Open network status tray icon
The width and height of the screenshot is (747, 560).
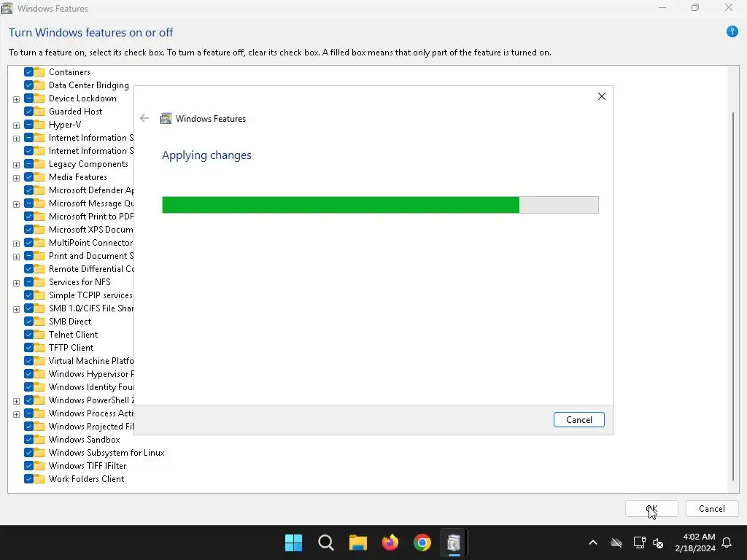[x=639, y=542]
